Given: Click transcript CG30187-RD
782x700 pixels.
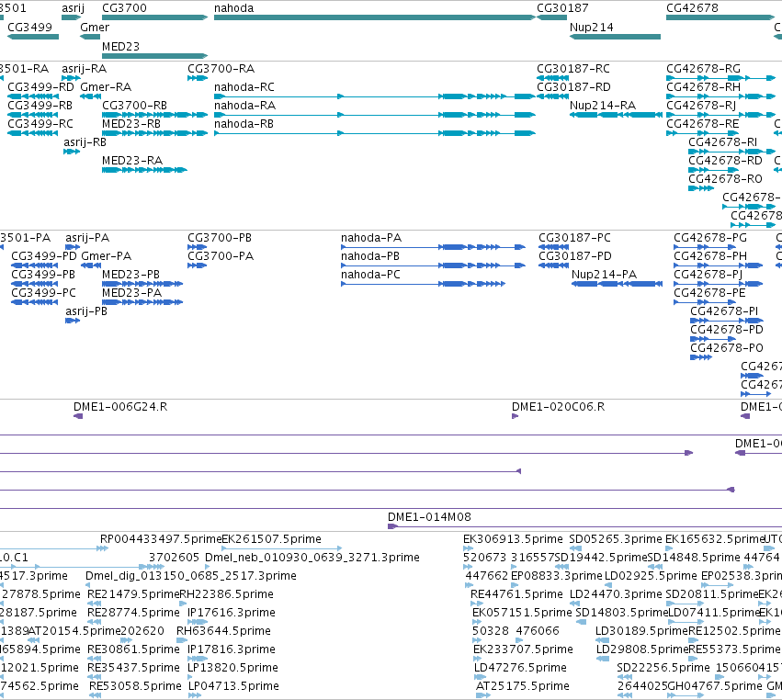Looking at the screenshot, I should [552, 96].
